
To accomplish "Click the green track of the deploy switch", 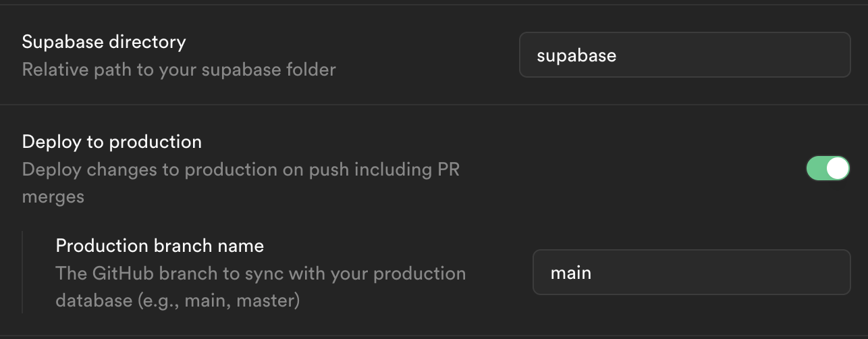I will [x=817, y=169].
